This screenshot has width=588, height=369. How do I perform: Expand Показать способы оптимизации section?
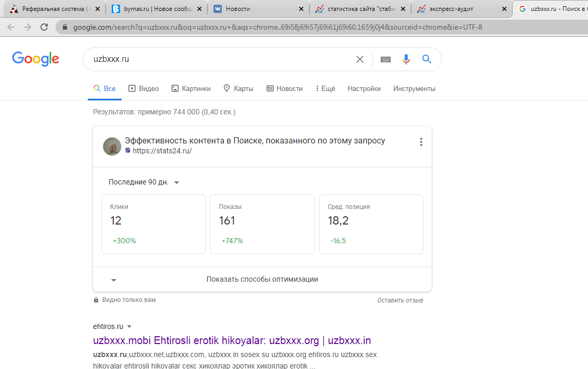262,279
